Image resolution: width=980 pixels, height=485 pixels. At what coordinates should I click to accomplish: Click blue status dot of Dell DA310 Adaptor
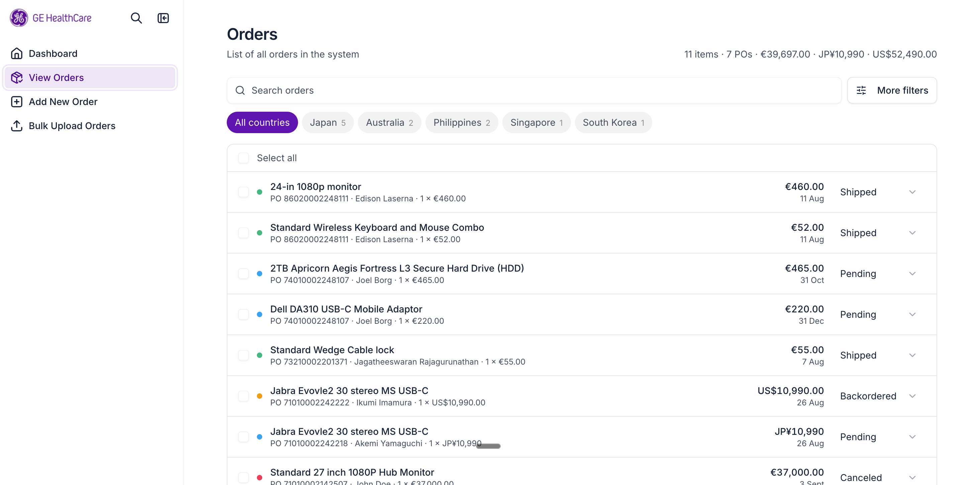tap(260, 315)
